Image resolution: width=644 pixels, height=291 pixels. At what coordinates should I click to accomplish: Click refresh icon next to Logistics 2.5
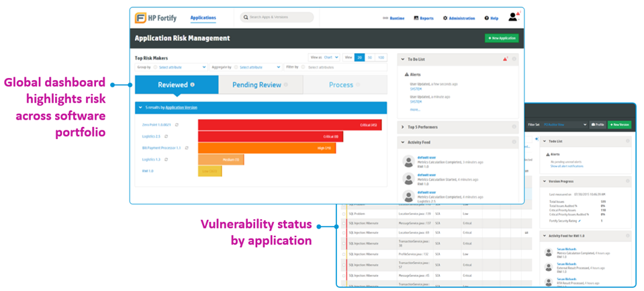165,136
